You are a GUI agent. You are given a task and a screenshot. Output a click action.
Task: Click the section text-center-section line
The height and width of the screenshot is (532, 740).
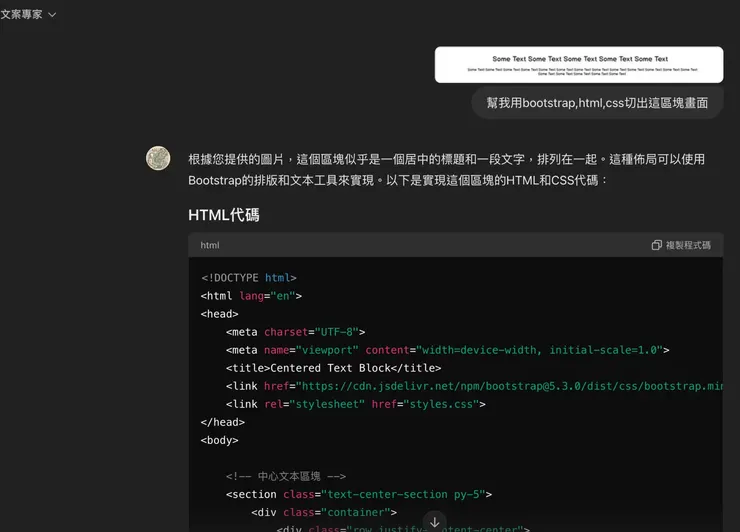click(x=359, y=494)
